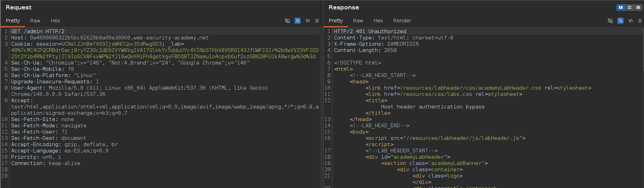
Task: Click the 401 Unauthorized status line
Action: 370,31
